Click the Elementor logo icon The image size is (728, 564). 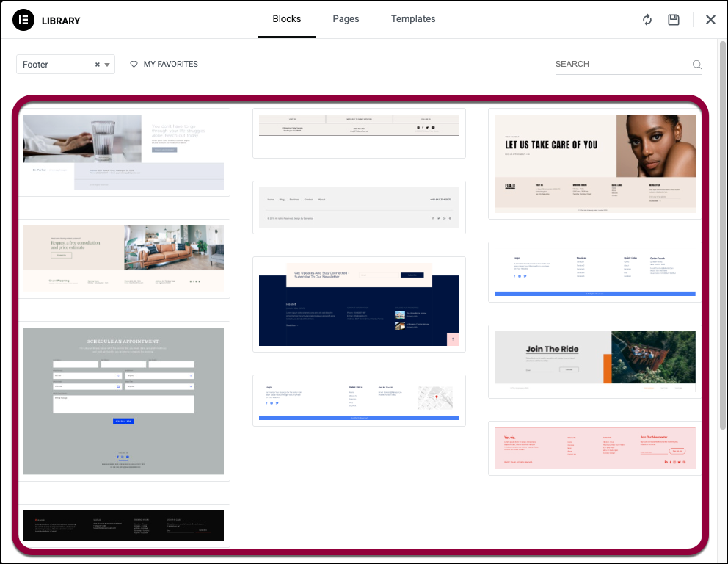coord(24,20)
